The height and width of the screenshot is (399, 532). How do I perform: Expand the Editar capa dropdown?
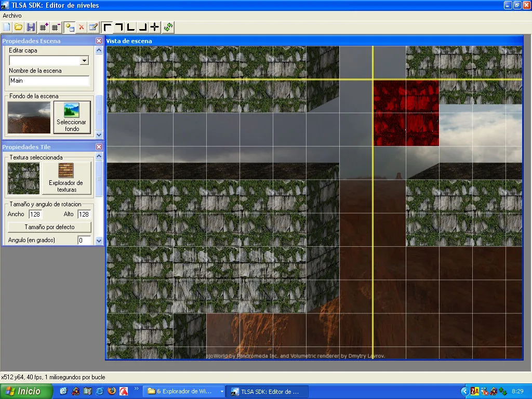pos(85,61)
